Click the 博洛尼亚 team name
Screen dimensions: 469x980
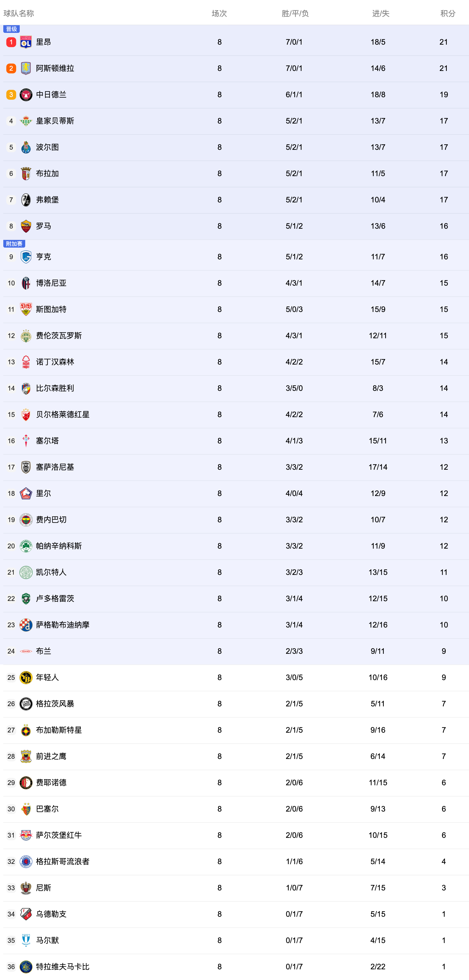(x=51, y=283)
